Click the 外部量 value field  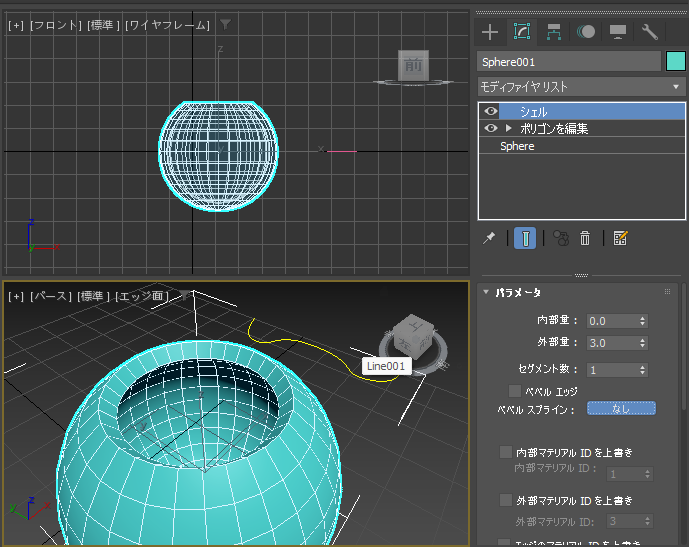(613, 343)
